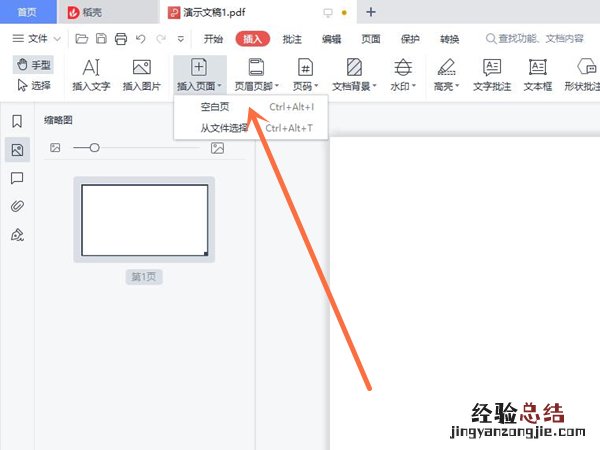600x450 pixels.
Task: Click the 插入图片 tool
Action: coord(142,75)
